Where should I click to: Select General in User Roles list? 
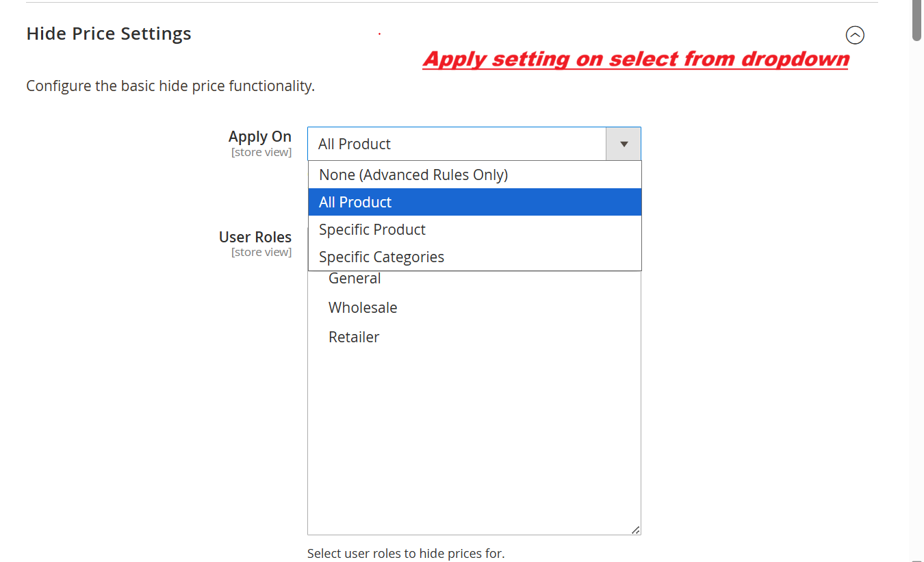pyautogui.click(x=355, y=279)
